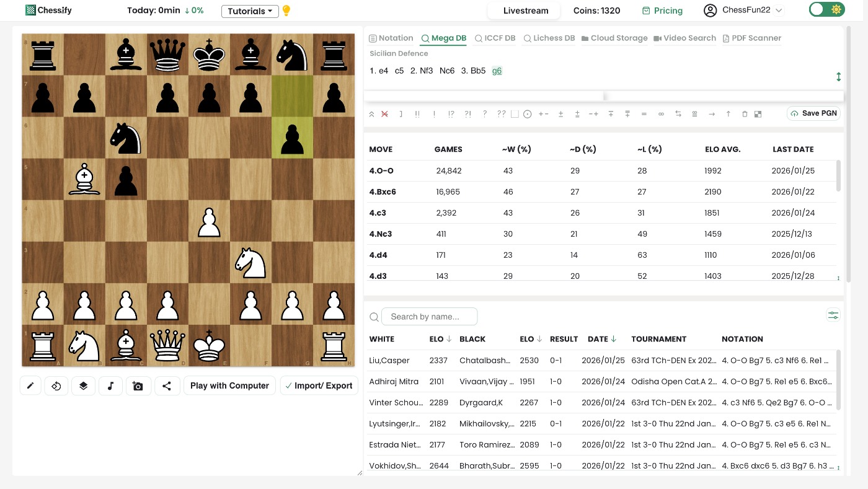Click the music note sound icon
Viewport: 868px width, 489px height.
click(x=110, y=385)
